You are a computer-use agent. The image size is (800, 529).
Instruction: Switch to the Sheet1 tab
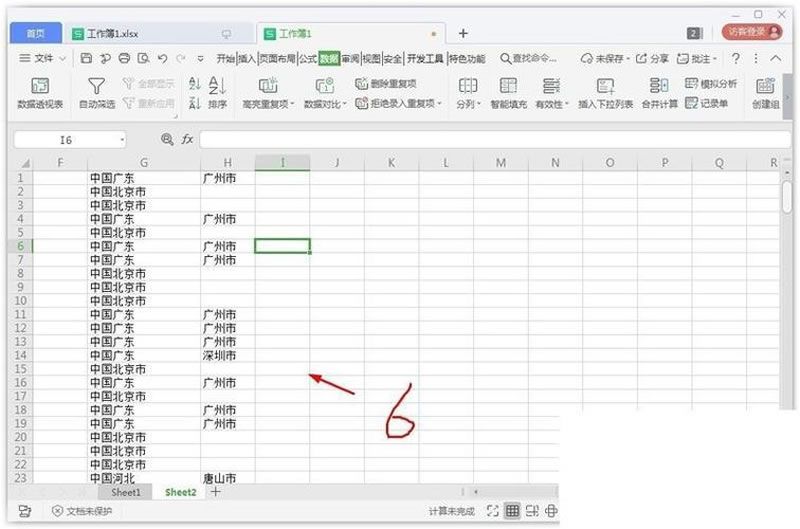[126, 492]
